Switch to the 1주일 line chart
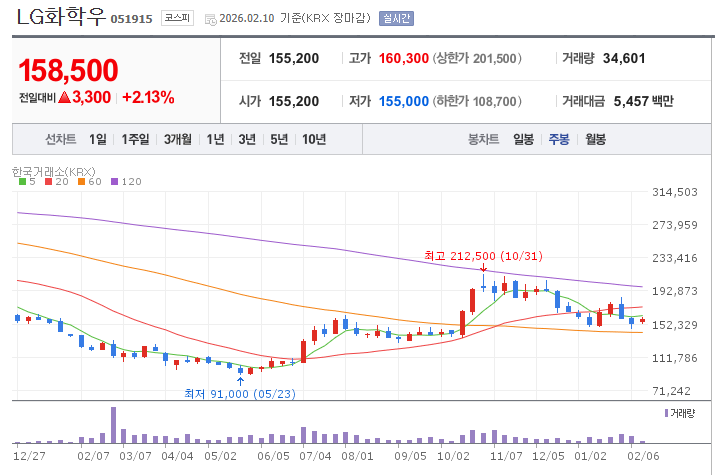 click(135, 139)
